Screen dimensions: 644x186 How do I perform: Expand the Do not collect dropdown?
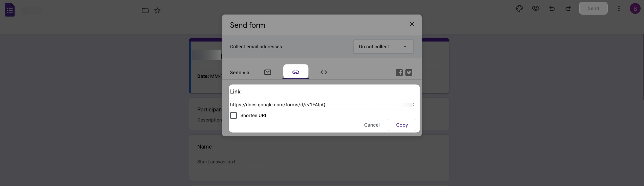(383, 47)
